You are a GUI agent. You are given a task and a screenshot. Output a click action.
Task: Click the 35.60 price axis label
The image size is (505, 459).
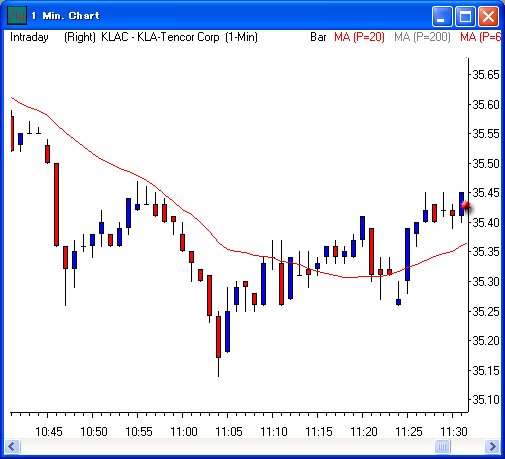(486, 105)
